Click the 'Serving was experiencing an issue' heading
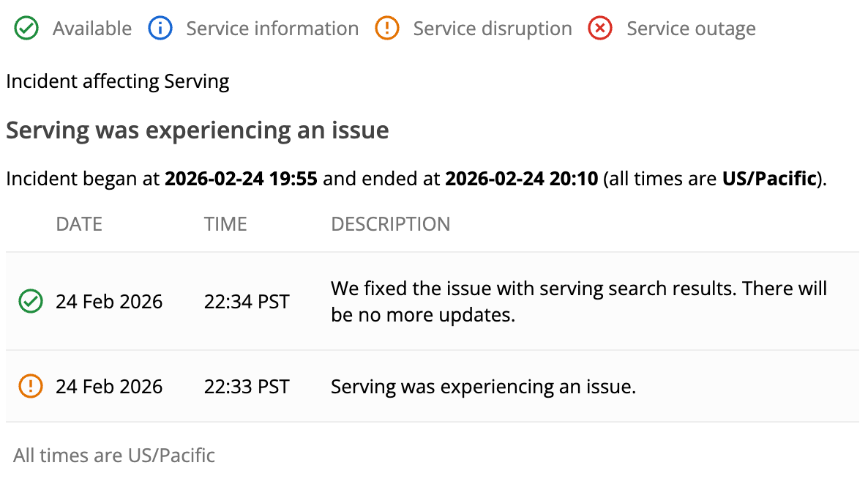Viewport: 868px width, 479px height. click(198, 130)
